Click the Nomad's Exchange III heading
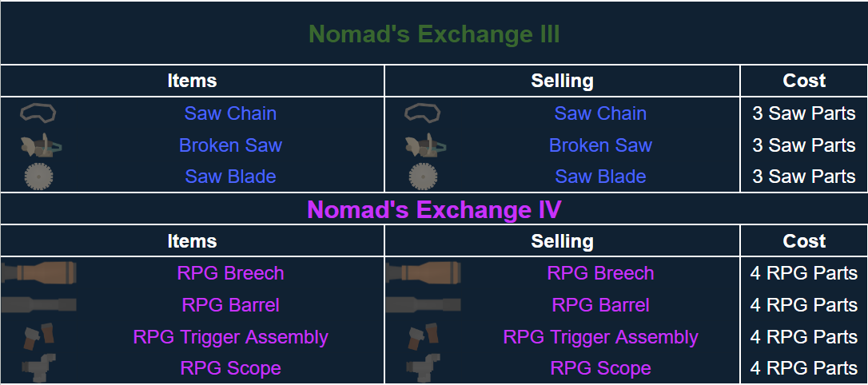 point(434,34)
